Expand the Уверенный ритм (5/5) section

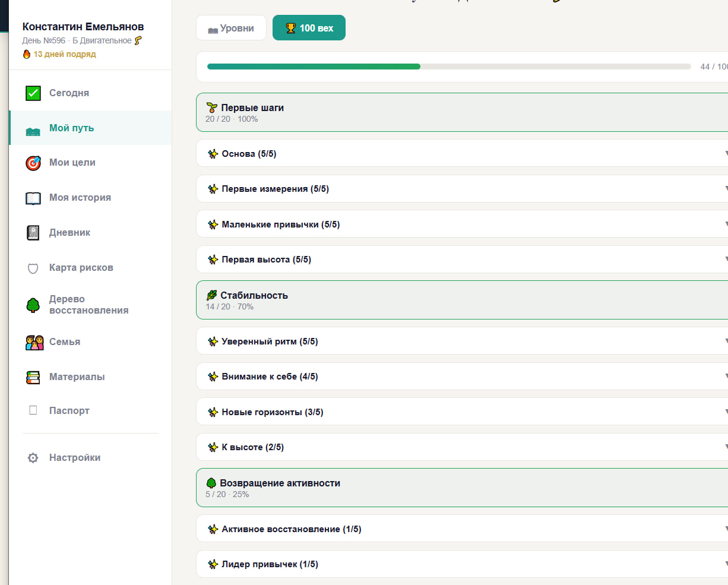tap(462, 341)
